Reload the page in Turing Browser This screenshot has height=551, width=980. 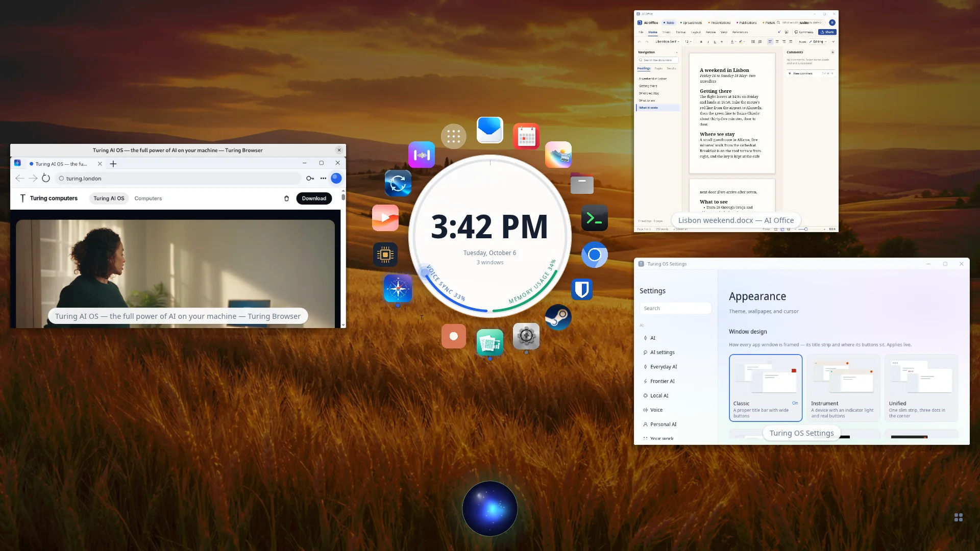tap(46, 178)
